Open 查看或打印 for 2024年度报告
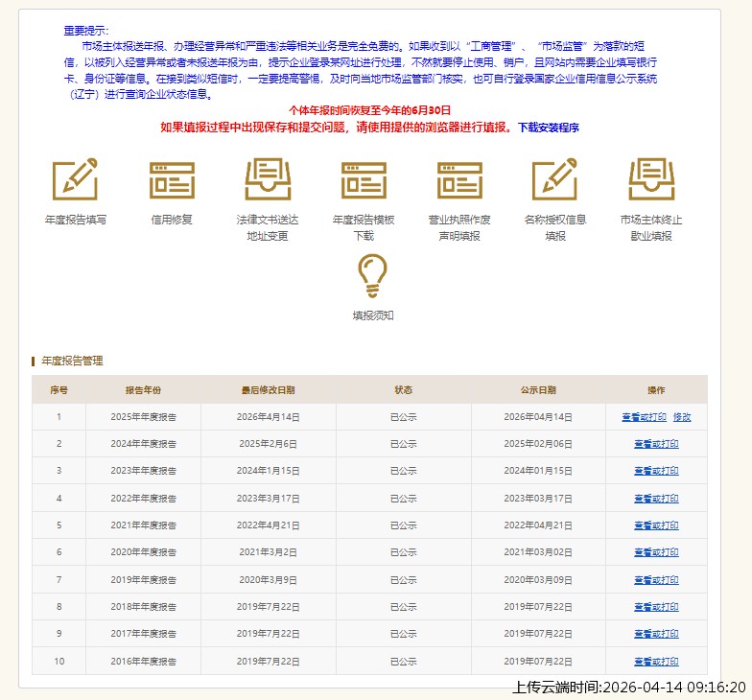 (x=656, y=444)
